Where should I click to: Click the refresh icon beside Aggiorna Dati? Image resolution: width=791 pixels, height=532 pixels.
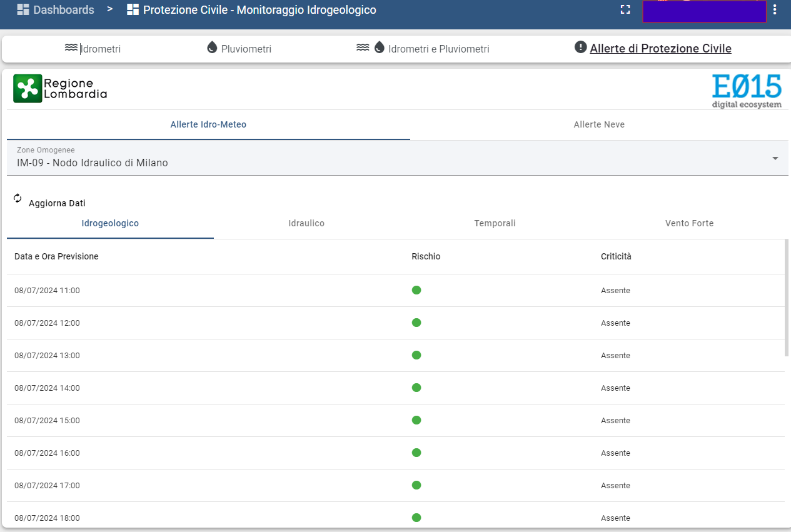pyautogui.click(x=18, y=198)
